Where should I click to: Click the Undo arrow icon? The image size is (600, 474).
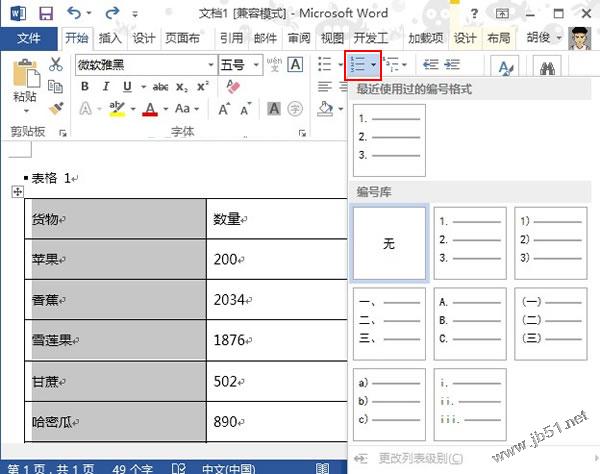pyautogui.click(x=74, y=13)
